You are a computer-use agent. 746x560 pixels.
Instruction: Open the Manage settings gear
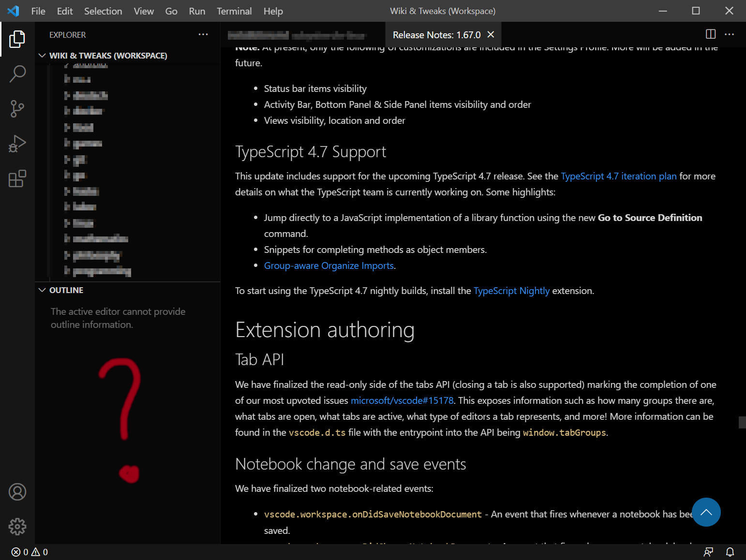coord(17,527)
